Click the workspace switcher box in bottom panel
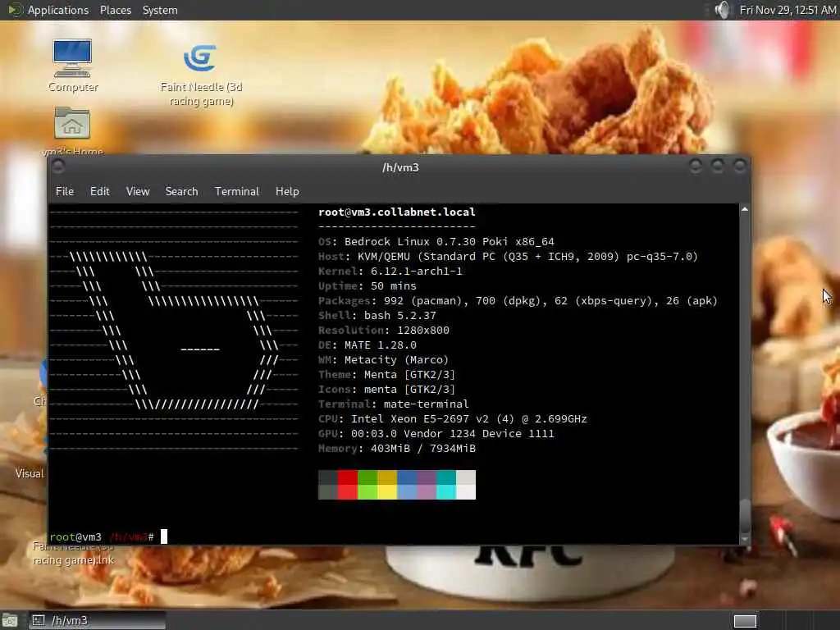Screen dimensions: 840x630 tap(745, 621)
